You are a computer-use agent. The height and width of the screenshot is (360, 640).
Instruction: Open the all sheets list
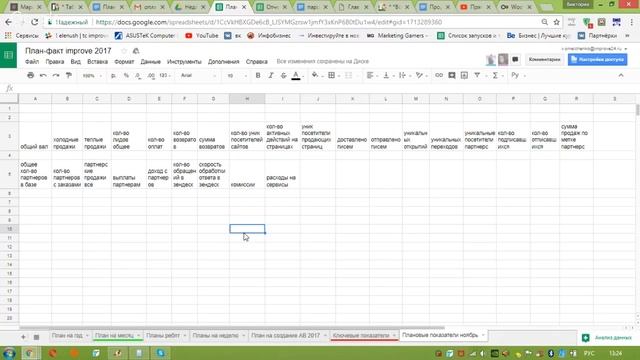click(x=36, y=337)
